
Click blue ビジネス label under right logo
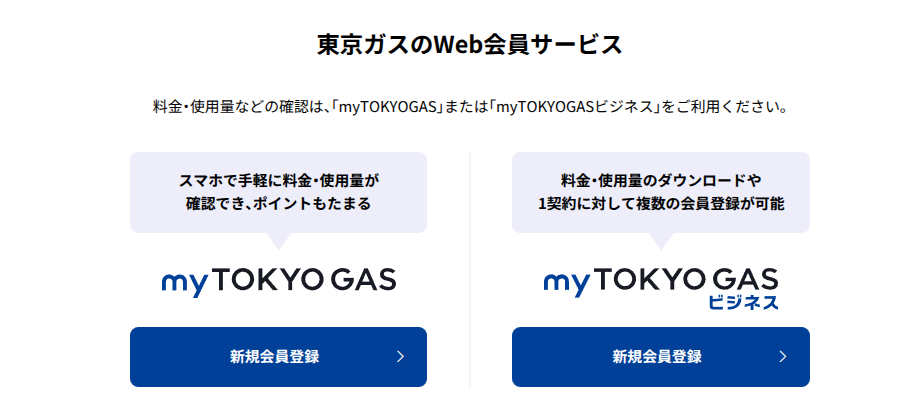[x=743, y=303]
